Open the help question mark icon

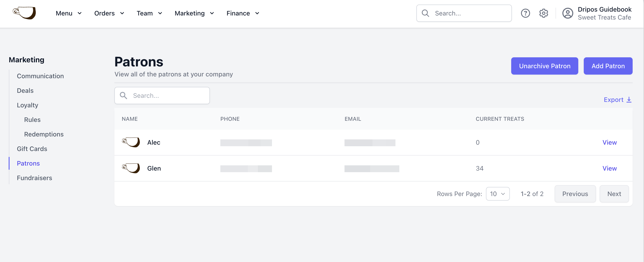[525, 13]
